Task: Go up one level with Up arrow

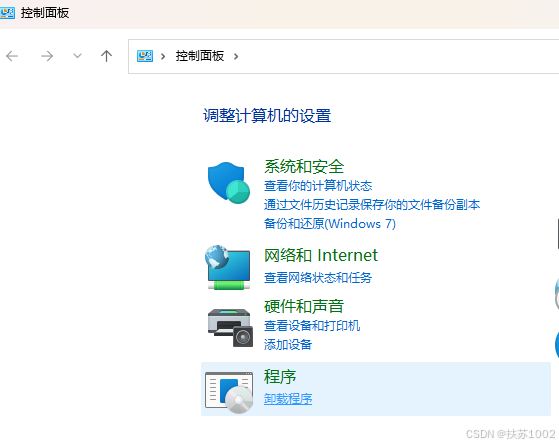Action: (106, 56)
